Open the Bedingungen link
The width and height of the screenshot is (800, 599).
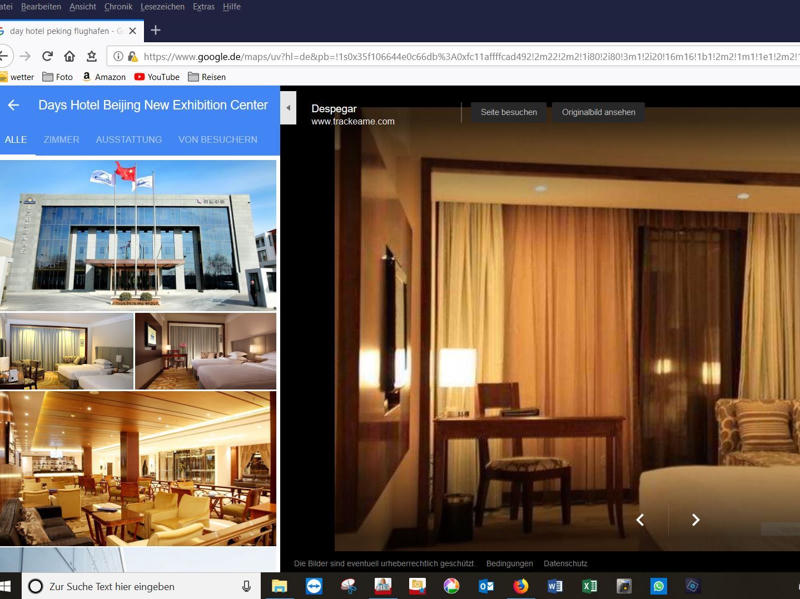pos(509,563)
